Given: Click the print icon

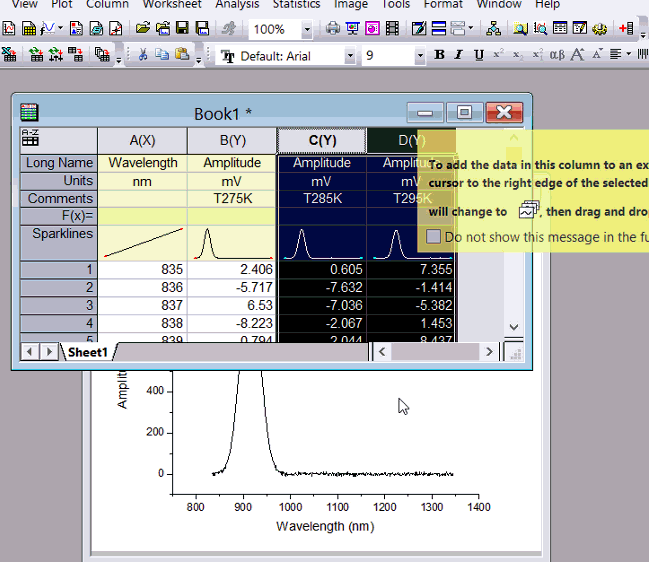Looking at the screenshot, I should [333, 29].
